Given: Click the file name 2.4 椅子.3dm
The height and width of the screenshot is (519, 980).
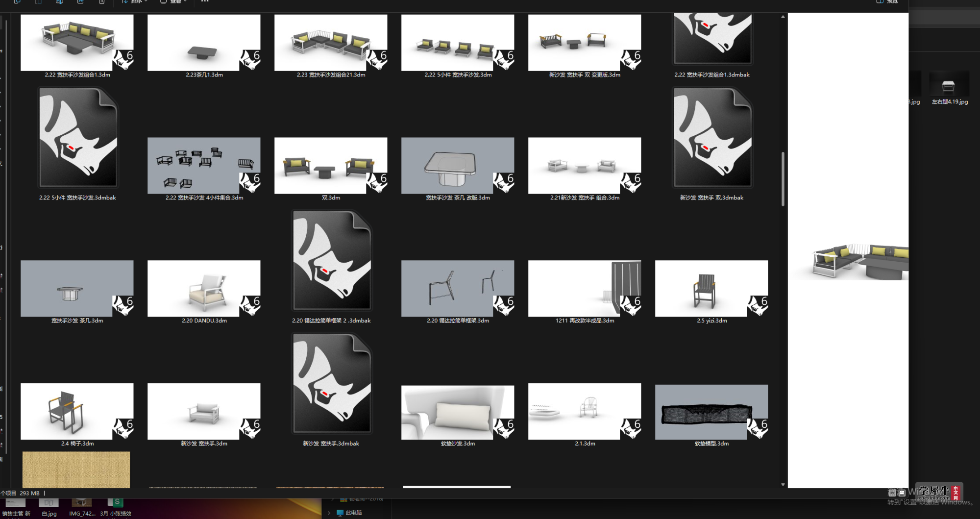Looking at the screenshot, I should [77, 444].
